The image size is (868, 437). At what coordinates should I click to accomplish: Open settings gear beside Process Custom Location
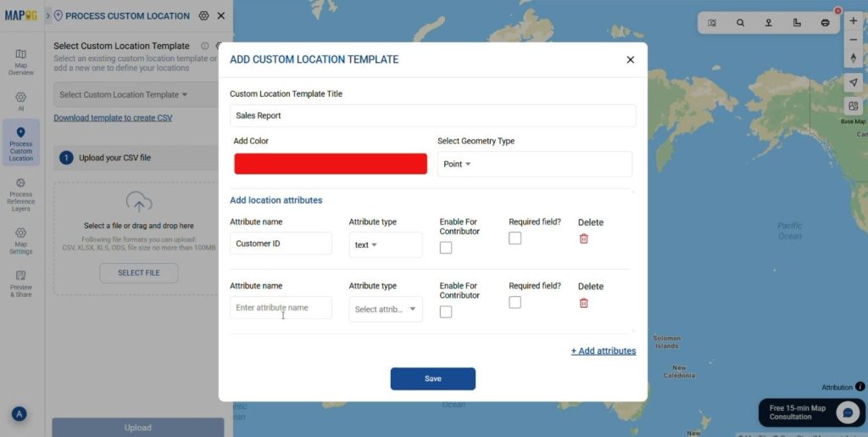point(203,15)
